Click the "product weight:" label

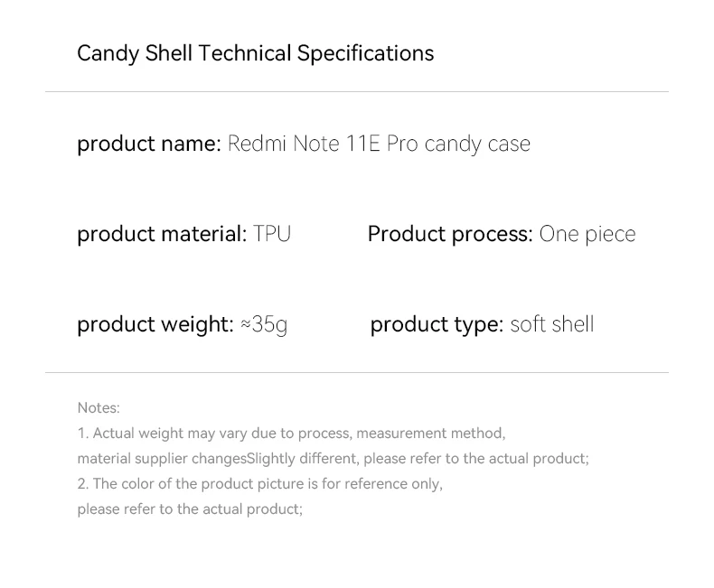coord(155,324)
